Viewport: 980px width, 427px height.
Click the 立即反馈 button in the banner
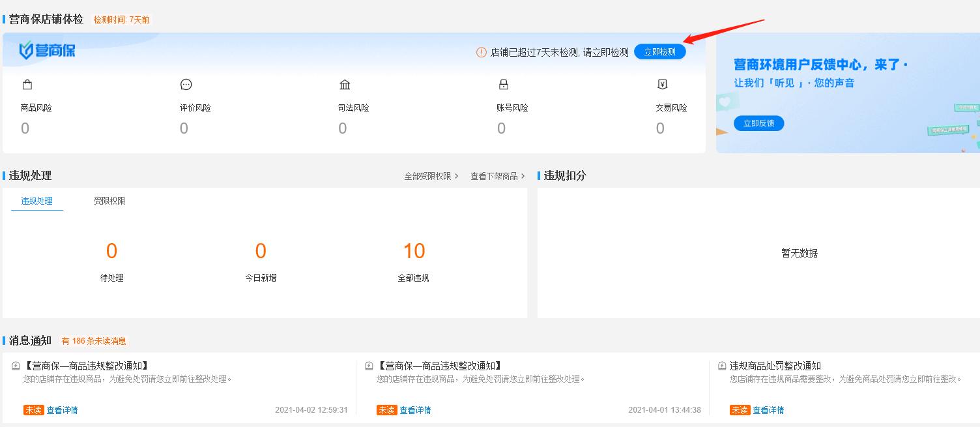(x=758, y=123)
